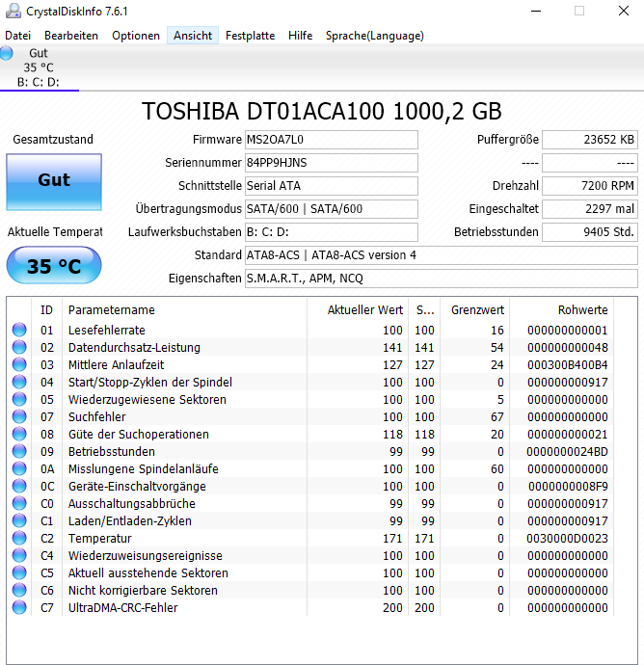644x665 pixels.
Task: Click the Aktuelle Temperat label
Action: [x=55, y=232]
